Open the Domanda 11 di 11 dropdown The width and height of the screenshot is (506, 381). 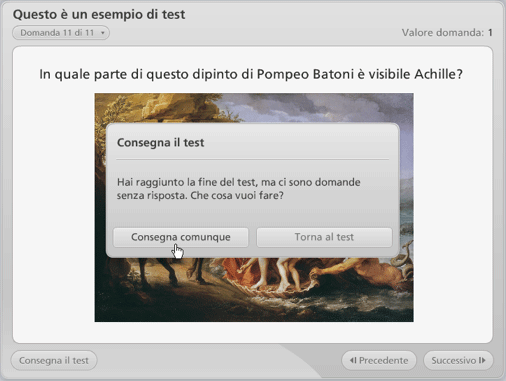61,33
